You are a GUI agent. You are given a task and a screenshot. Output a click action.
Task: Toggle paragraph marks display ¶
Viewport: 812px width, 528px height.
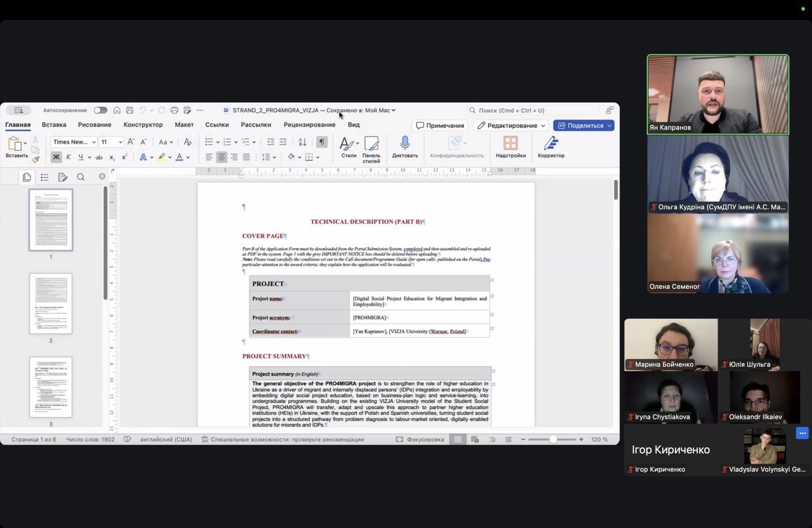click(322, 142)
